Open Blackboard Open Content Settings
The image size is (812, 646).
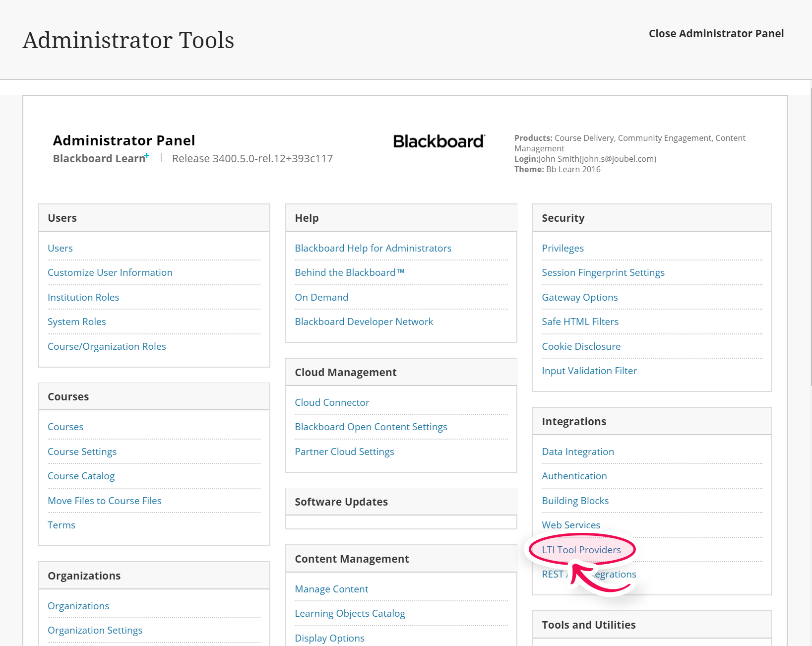pyautogui.click(x=371, y=427)
